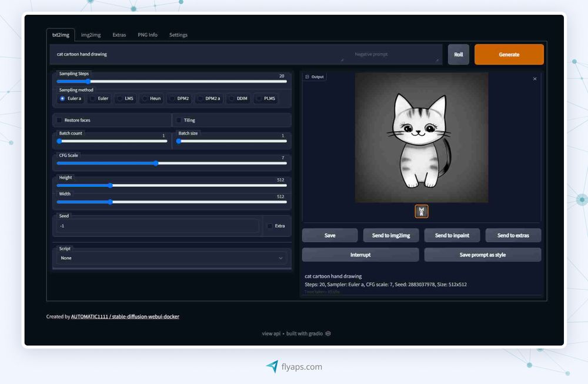Enable the Restore faces checkbox
Viewport: 588px width, 384px height.
click(x=59, y=121)
